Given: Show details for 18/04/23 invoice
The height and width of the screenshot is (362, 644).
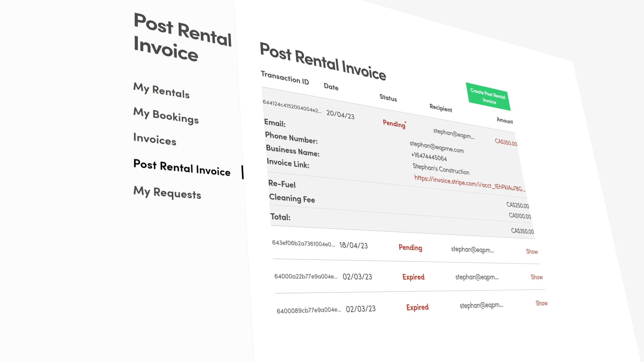Looking at the screenshot, I should pyautogui.click(x=532, y=251).
